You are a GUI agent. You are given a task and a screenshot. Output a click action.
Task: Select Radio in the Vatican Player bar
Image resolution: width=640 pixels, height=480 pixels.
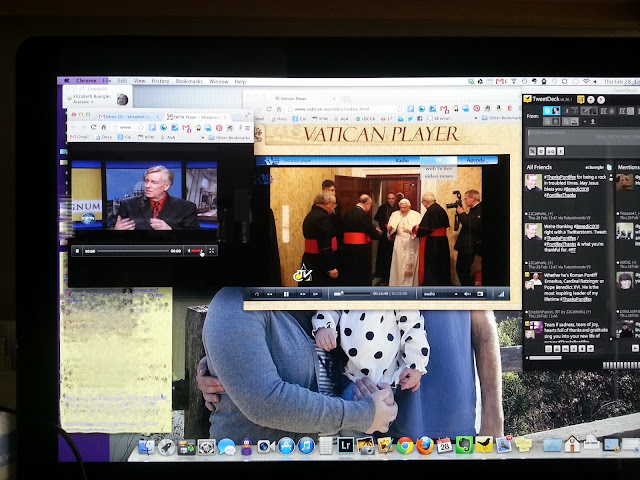click(402, 160)
